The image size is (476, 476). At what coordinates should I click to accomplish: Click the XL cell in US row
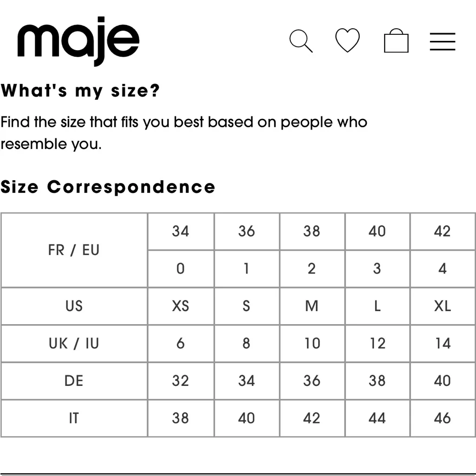pyautogui.click(x=443, y=306)
